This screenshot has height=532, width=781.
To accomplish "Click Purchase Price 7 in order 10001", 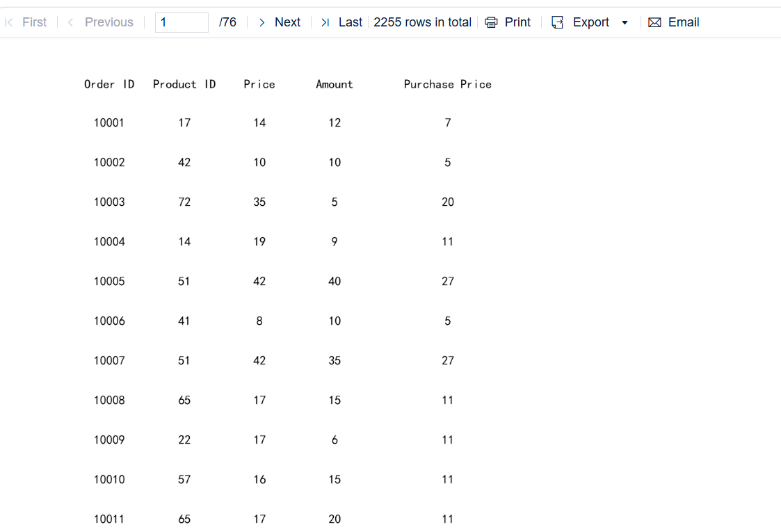I will (x=448, y=122).
